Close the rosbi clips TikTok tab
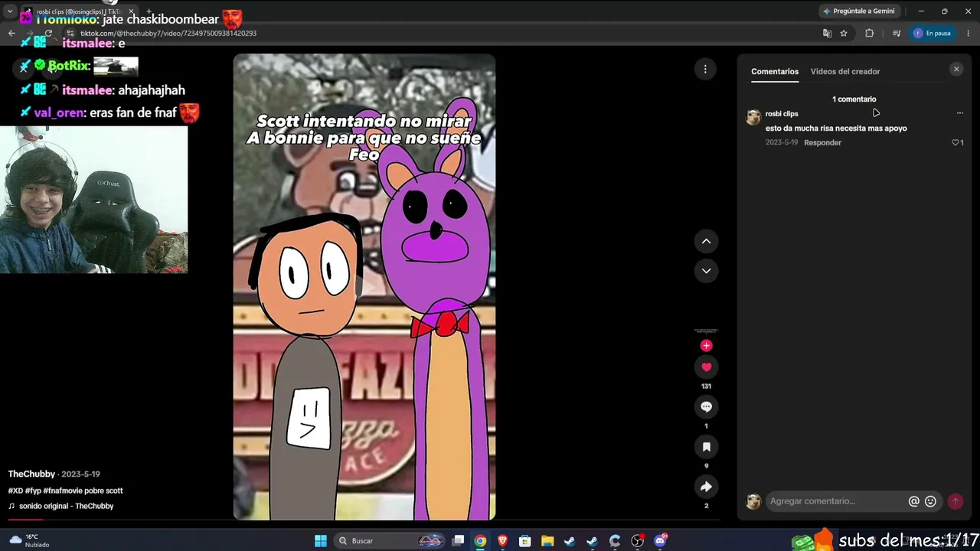980x551 pixels. [x=130, y=12]
